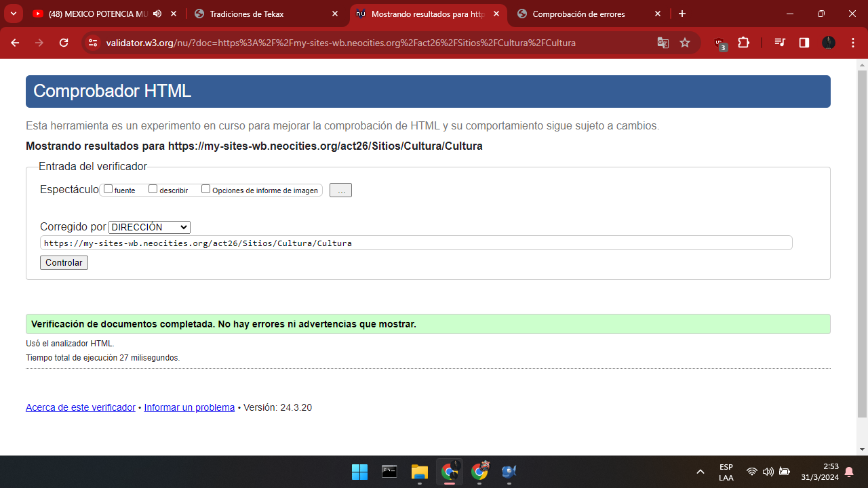The image size is (868, 488).
Task: Click the green verification success message
Action: point(428,324)
